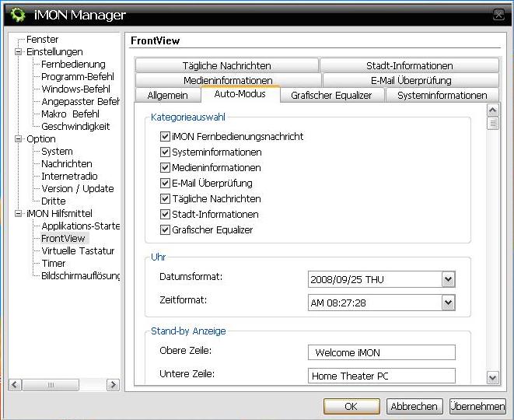Viewport: 514px width, 420px height.
Task: Open the Medieninformationen tab
Action: point(228,80)
